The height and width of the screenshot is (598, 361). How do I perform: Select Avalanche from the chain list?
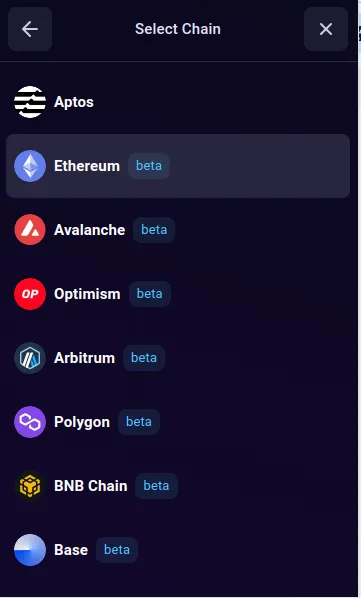[x=90, y=230]
